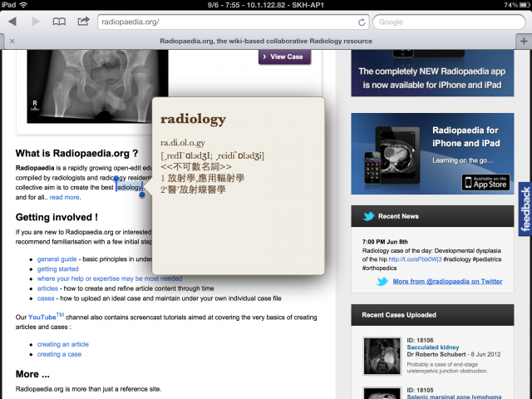Tap the highlighted word 'radiology'
Image resolution: width=532 pixels, height=399 pixels.
point(130,187)
